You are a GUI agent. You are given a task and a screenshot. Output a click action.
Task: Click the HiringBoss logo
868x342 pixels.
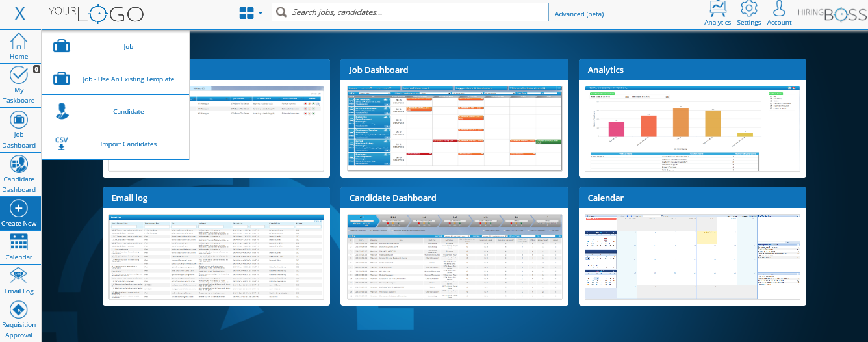[x=832, y=14]
